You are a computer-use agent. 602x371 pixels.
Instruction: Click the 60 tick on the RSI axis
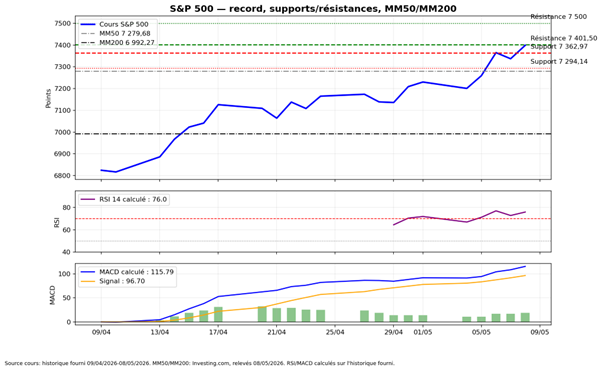67,230
